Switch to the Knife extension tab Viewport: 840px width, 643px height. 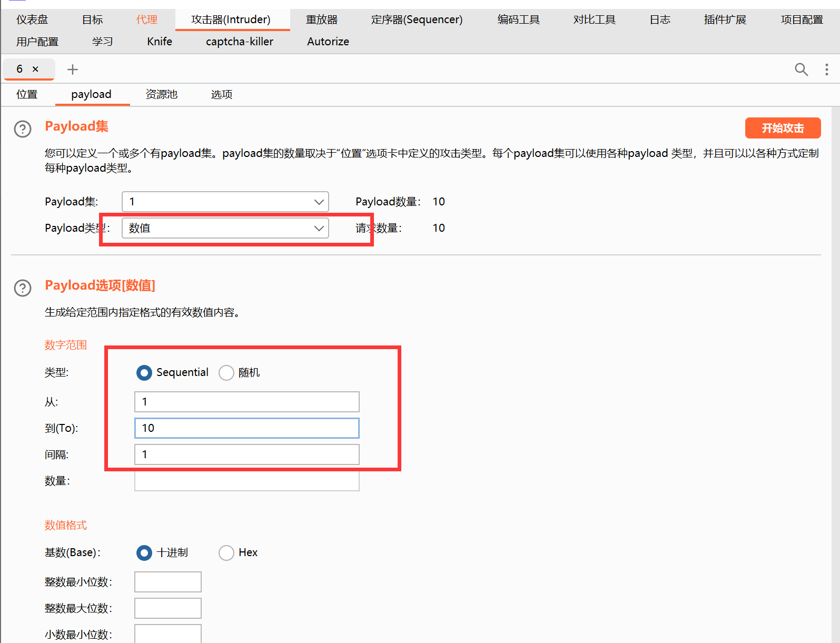pos(160,42)
